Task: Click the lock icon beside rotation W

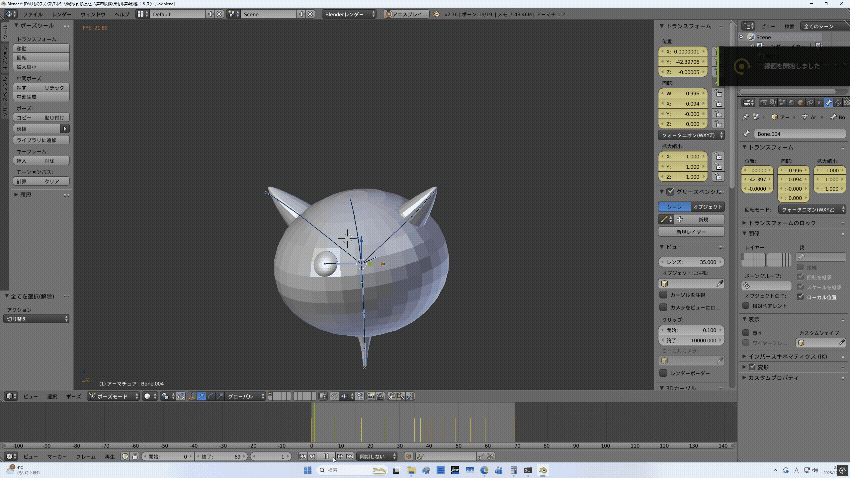Action: coord(719,93)
